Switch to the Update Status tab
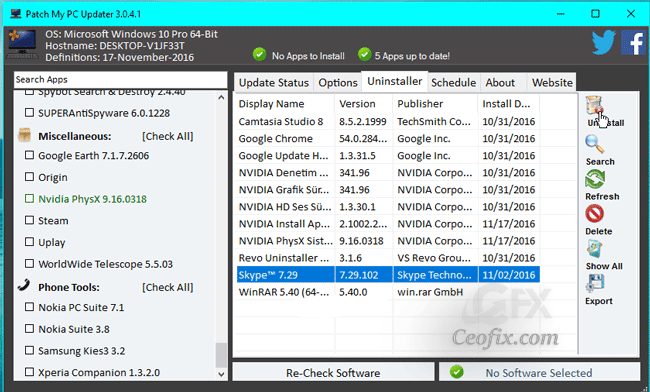 tap(274, 83)
